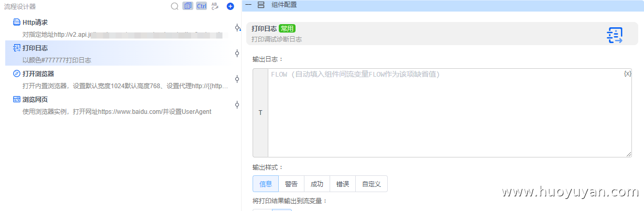Select the 打印日志 step in the flow
644x211 pixels.
[x=118, y=54]
